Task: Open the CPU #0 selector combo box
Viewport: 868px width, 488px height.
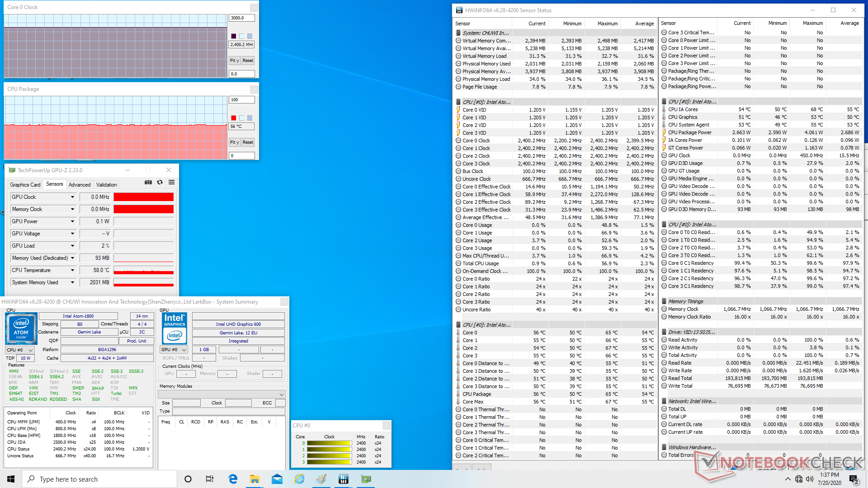Action: click(x=20, y=350)
